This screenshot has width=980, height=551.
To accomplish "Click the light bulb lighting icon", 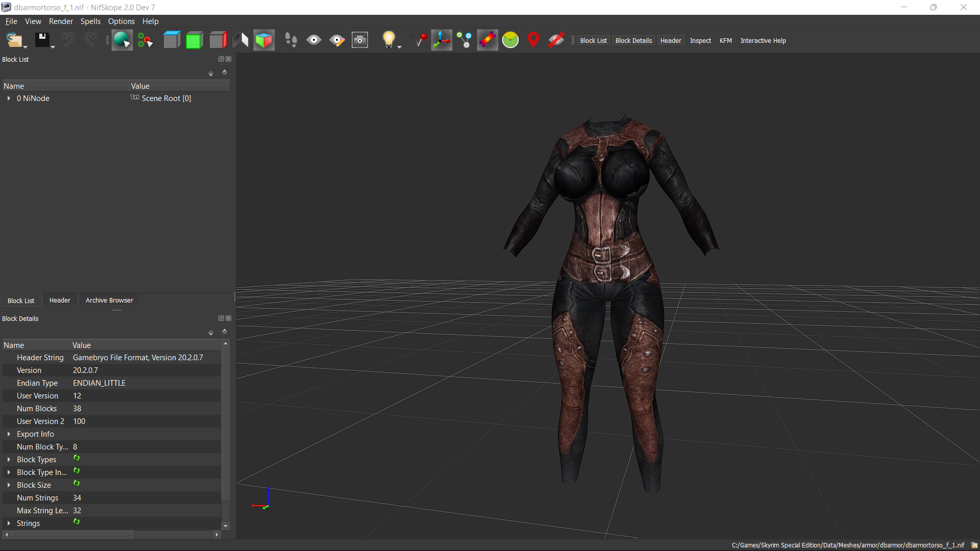I will pyautogui.click(x=389, y=40).
